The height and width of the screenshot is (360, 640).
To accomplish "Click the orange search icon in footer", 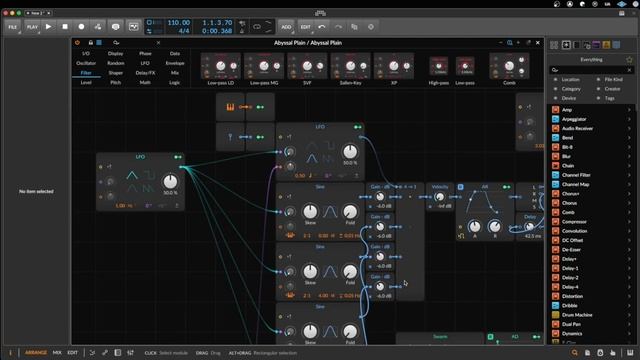I will pos(575,353).
